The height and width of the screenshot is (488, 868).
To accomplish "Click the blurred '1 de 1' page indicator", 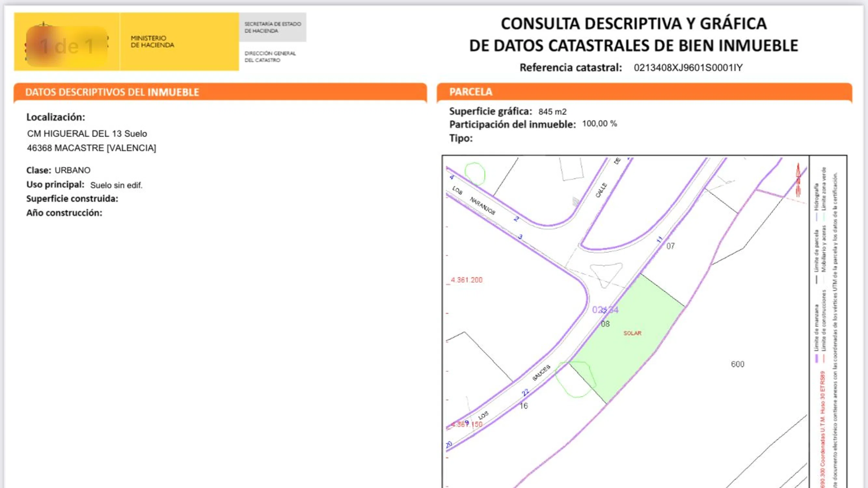I will pos(67,46).
